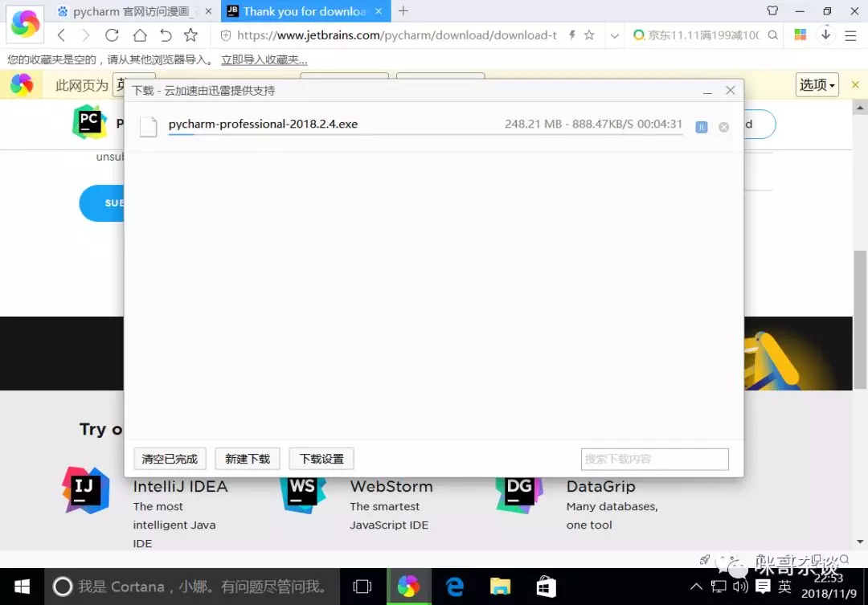Open Microsoft Edge from the taskbar

click(x=454, y=587)
